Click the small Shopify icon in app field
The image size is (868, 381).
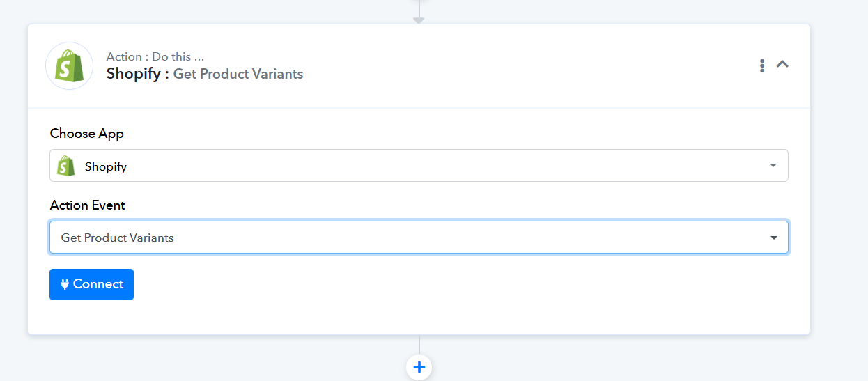click(x=66, y=166)
